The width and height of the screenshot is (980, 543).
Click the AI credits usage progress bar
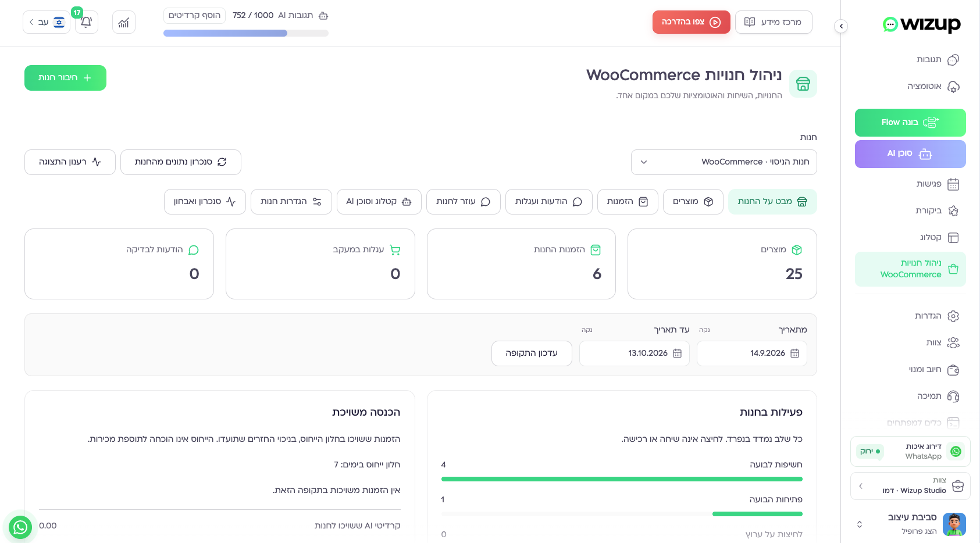click(246, 34)
